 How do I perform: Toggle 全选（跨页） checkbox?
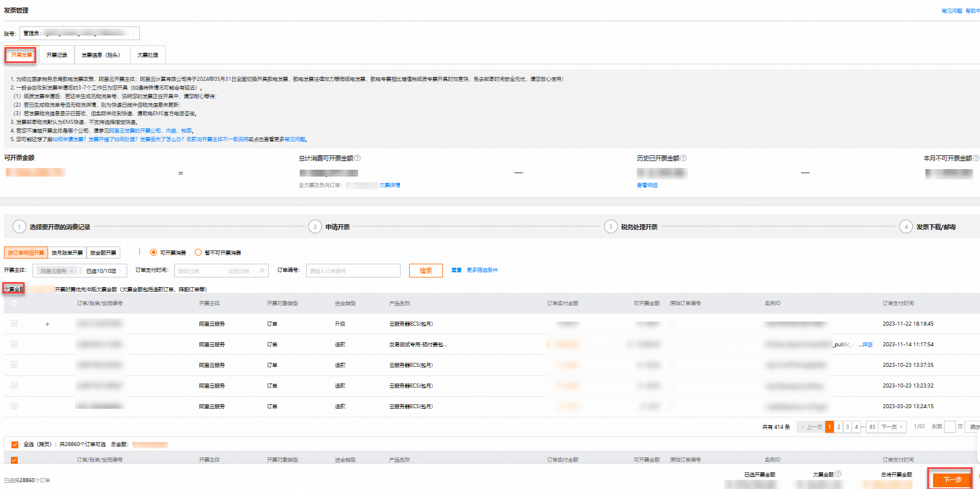(x=15, y=444)
